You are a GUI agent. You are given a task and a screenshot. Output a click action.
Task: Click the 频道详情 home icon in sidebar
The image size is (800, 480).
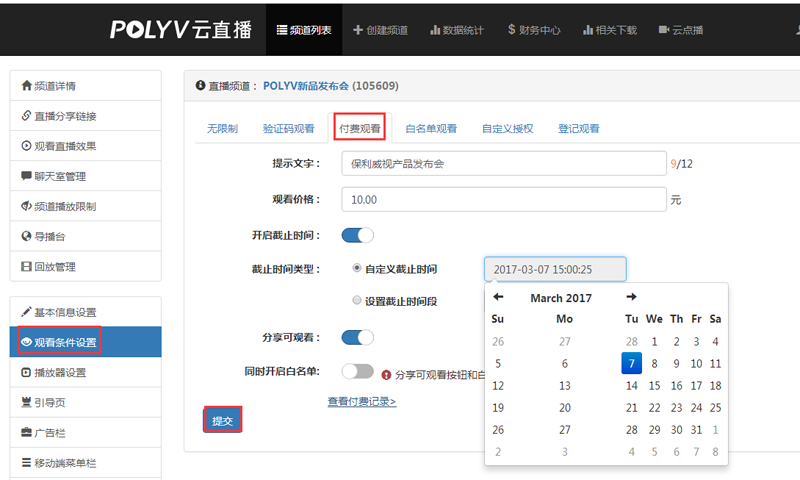27,86
